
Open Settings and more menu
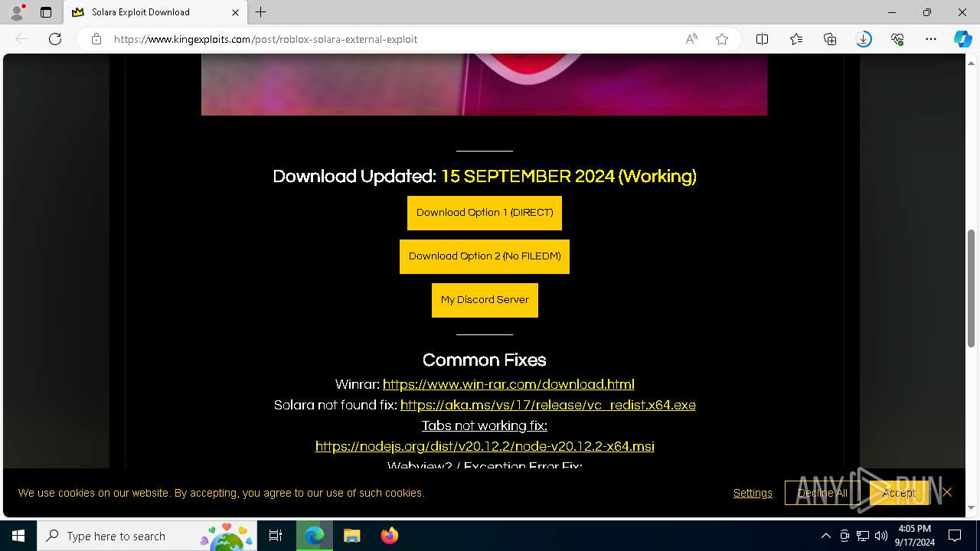click(931, 39)
